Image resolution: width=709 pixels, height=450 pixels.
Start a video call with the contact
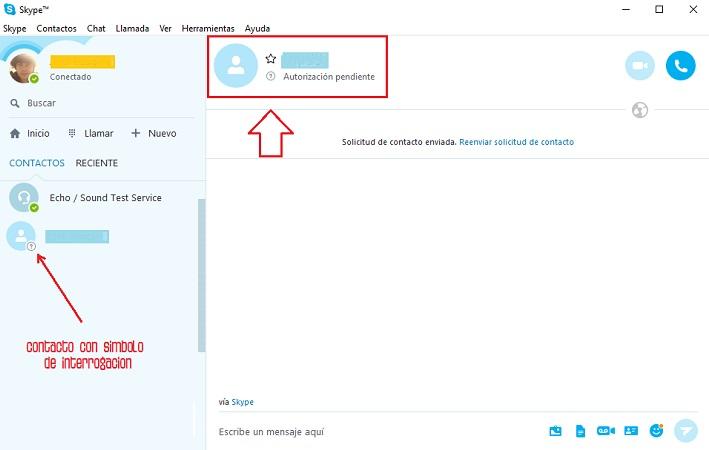tap(640, 66)
